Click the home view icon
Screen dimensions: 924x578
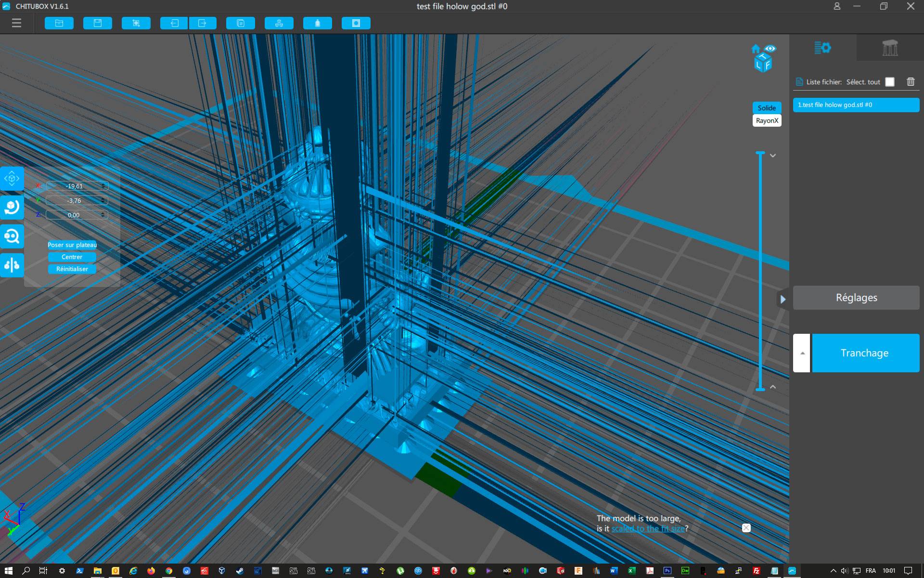pyautogui.click(x=756, y=49)
